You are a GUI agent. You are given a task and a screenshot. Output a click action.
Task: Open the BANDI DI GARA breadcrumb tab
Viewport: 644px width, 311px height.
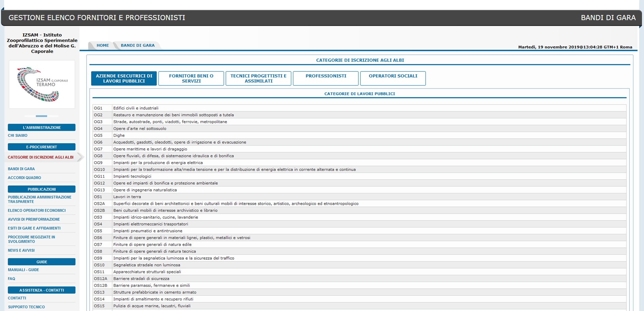[x=138, y=45]
